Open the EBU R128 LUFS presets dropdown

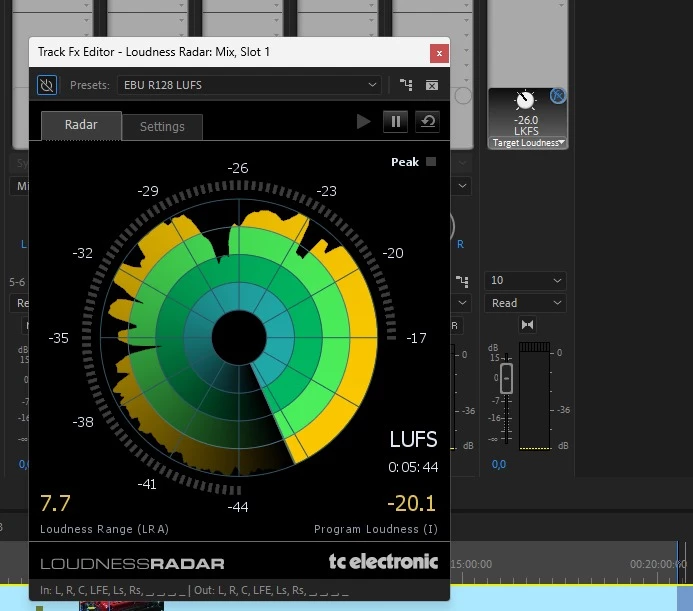point(249,85)
